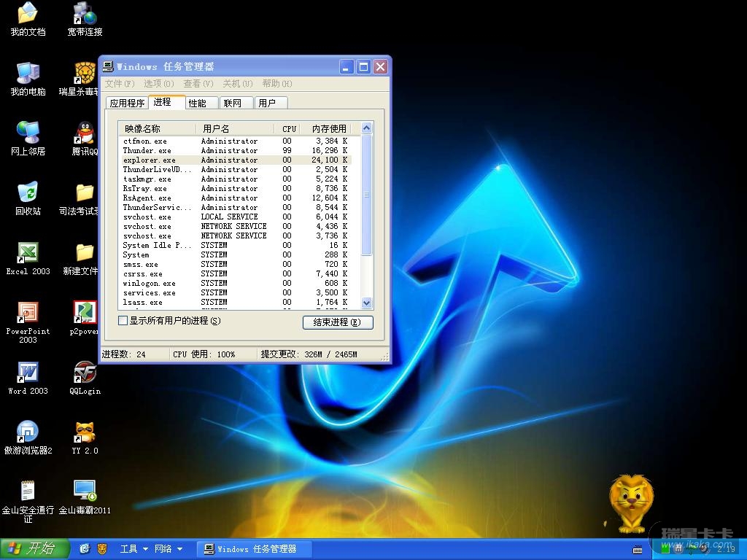Switch to the 性能 tab
747x560 pixels.
click(x=198, y=103)
